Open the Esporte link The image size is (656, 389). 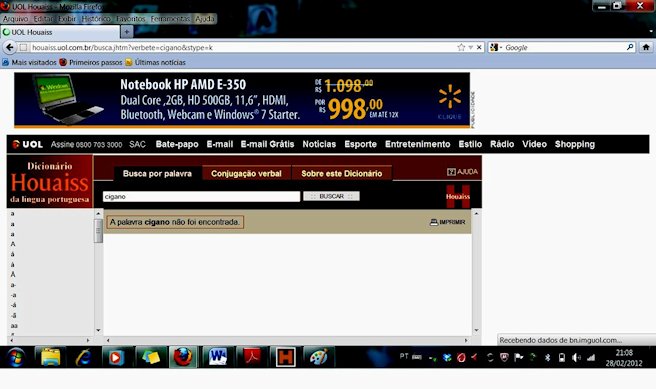(x=360, y=144)
